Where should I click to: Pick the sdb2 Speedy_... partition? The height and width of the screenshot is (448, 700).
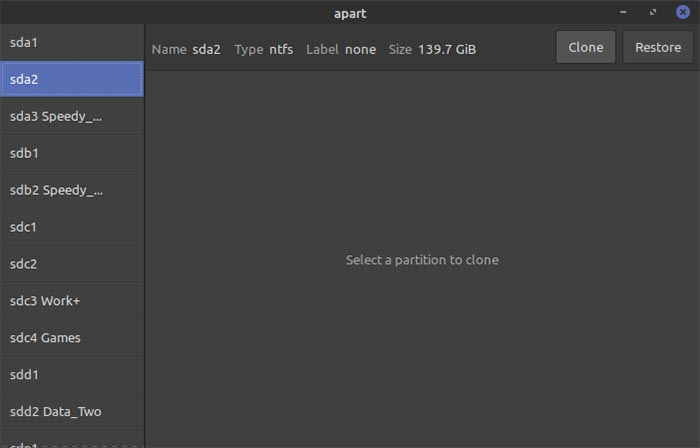[x=72, y=190]
